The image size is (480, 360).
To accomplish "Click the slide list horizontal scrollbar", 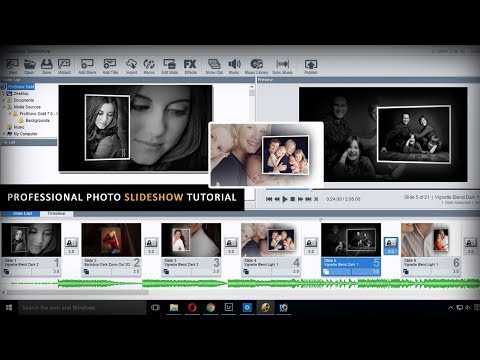I will [x=78, y=292].
